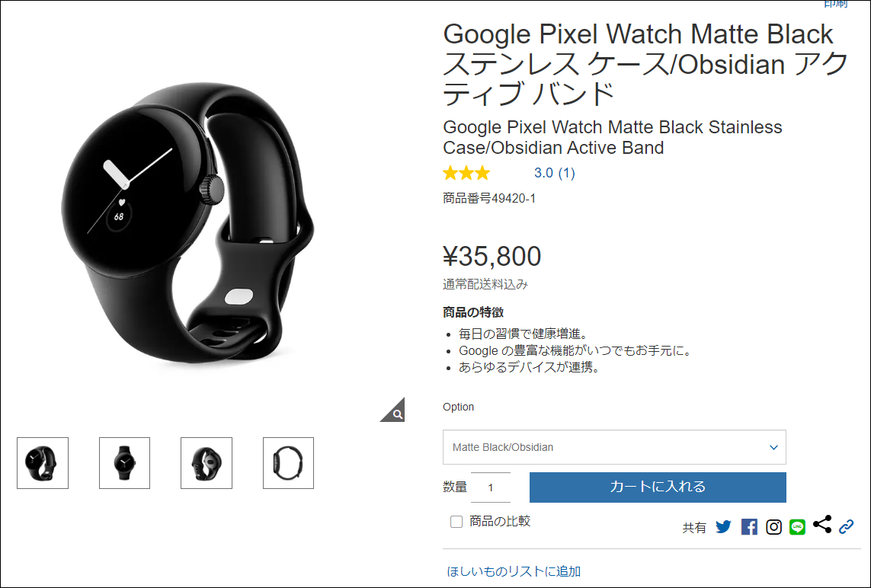Share the product on Twitter
This screenshot has height=588, width=871.
pyautogui.click(x=723, y=526)
